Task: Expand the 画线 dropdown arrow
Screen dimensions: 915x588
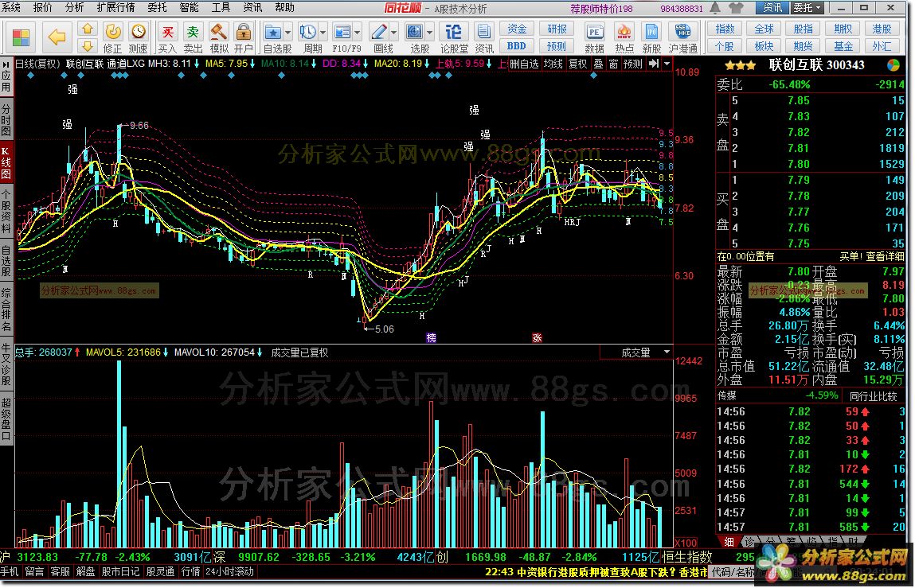Action: coord(394,32)
